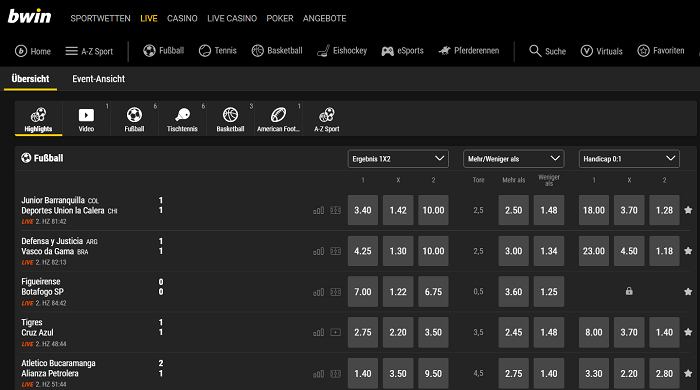
Task: Click the locked handicap market for Figueirense
Action: tap(629, 292)
